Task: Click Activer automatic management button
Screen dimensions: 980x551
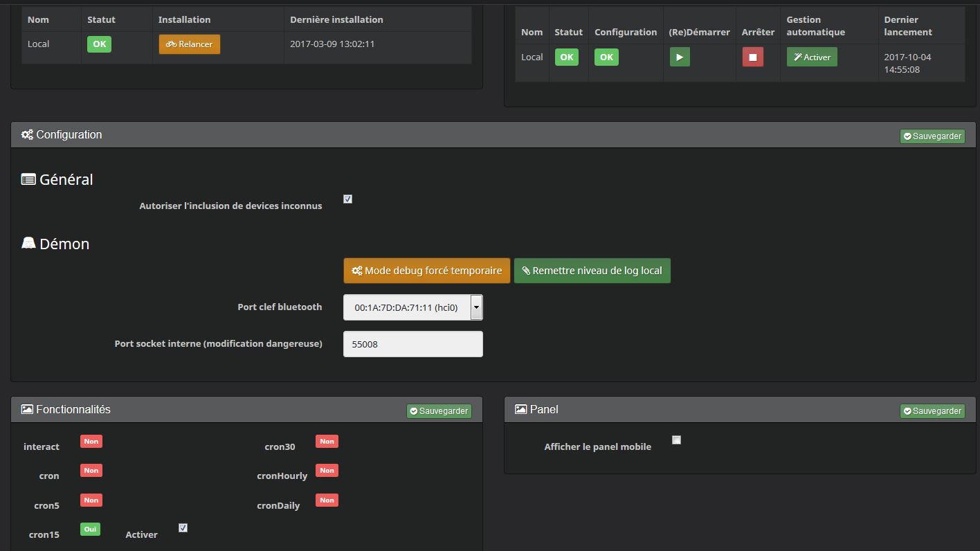Action: [x=812, y=57]
